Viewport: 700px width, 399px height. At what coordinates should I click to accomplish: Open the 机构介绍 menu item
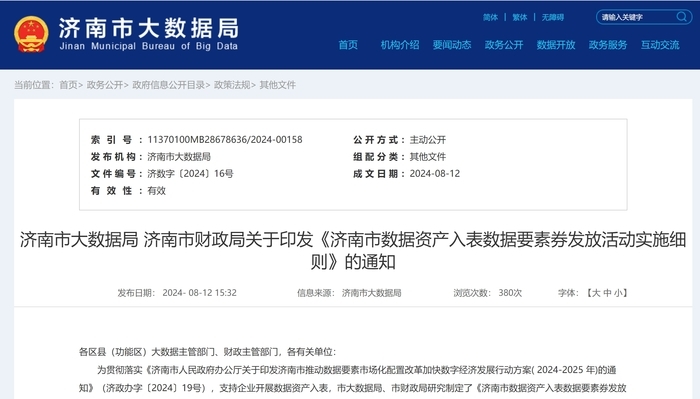tap(400, 45)
